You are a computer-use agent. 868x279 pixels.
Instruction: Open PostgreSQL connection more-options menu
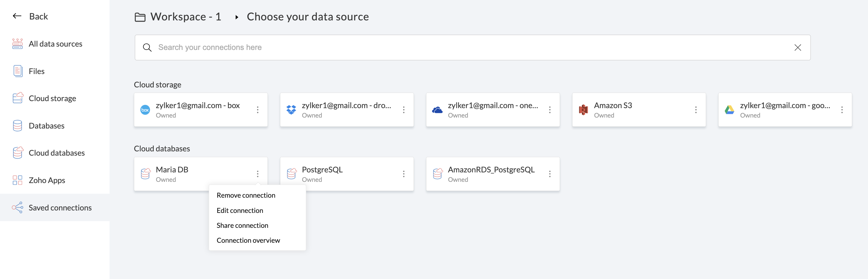(403, 174)
